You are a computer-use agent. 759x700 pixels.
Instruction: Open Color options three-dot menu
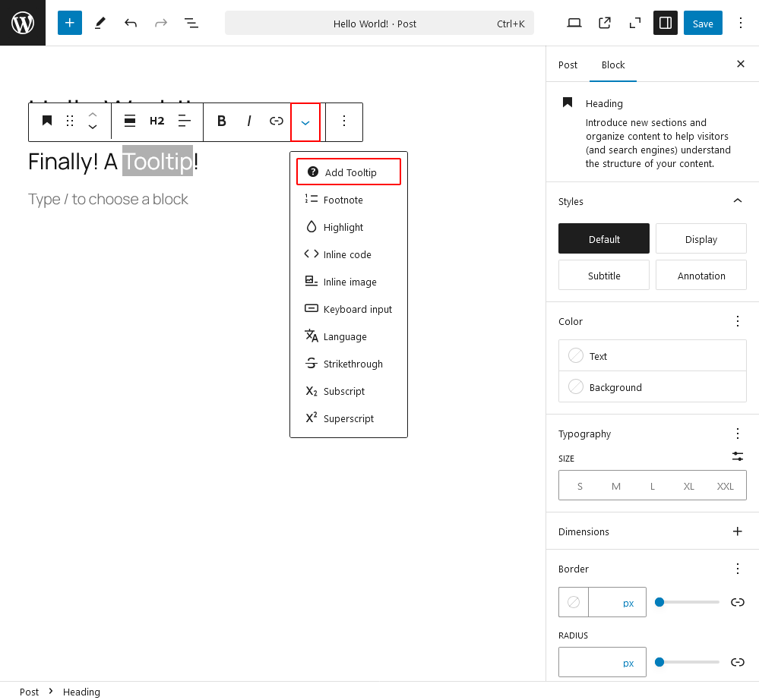click(x=737, y=321)
